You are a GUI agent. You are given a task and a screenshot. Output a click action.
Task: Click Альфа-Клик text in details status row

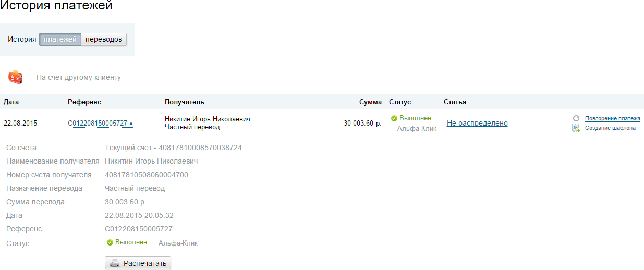click(x=178, y=243)
